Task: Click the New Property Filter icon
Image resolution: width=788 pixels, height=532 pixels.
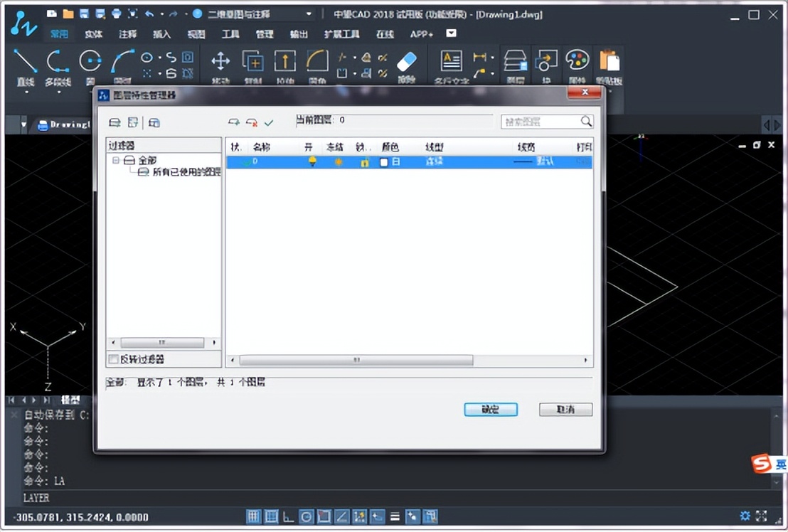Action: click(115, 122)
